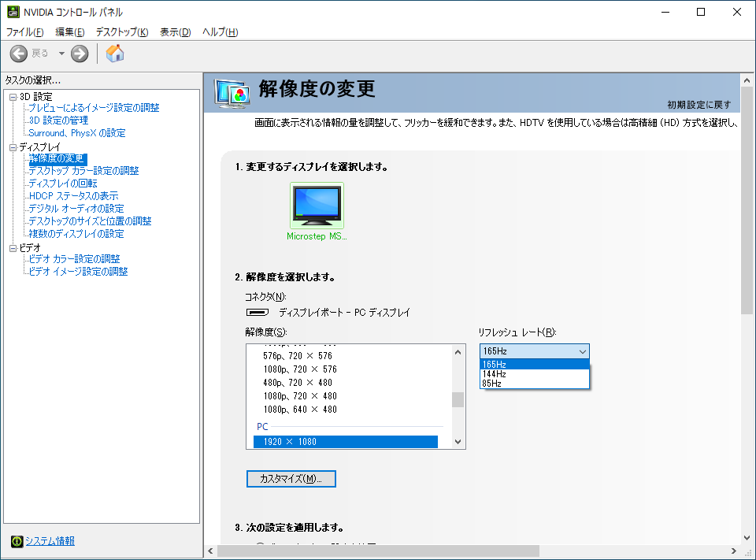Viewport: 756px width, 560px height.
Task: Click horizontal scrollbar right arrow
Action: 733,551
